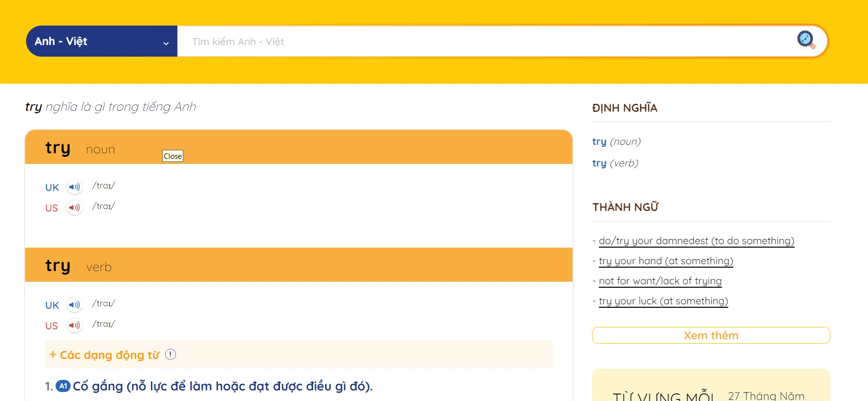The width and height of the screenshot is (868, 401).
Task: Jump to try (verb) definition link
Action: click(615, 163)
